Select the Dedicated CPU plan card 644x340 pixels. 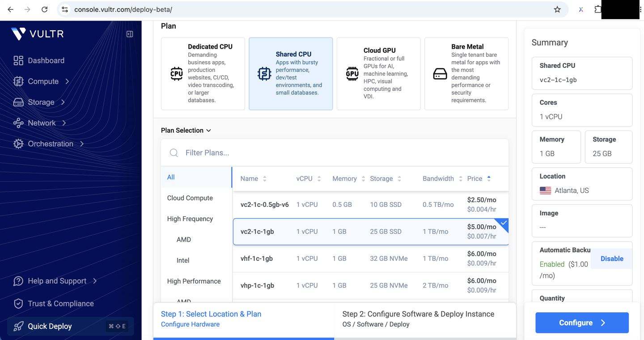point(203,74)
